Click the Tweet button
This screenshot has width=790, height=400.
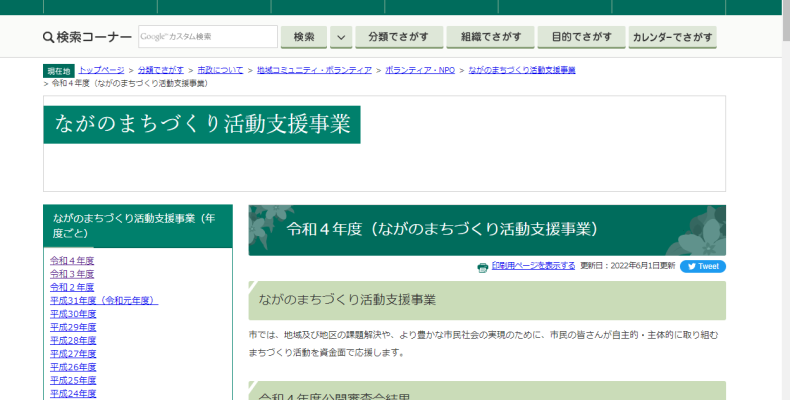703,267
